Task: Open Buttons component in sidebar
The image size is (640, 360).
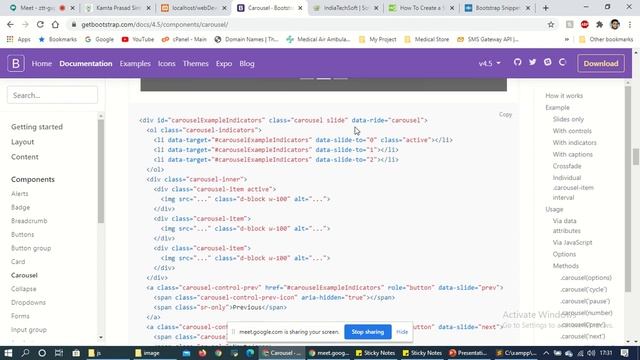Action: pyautogui.click(x=22, y=234)
